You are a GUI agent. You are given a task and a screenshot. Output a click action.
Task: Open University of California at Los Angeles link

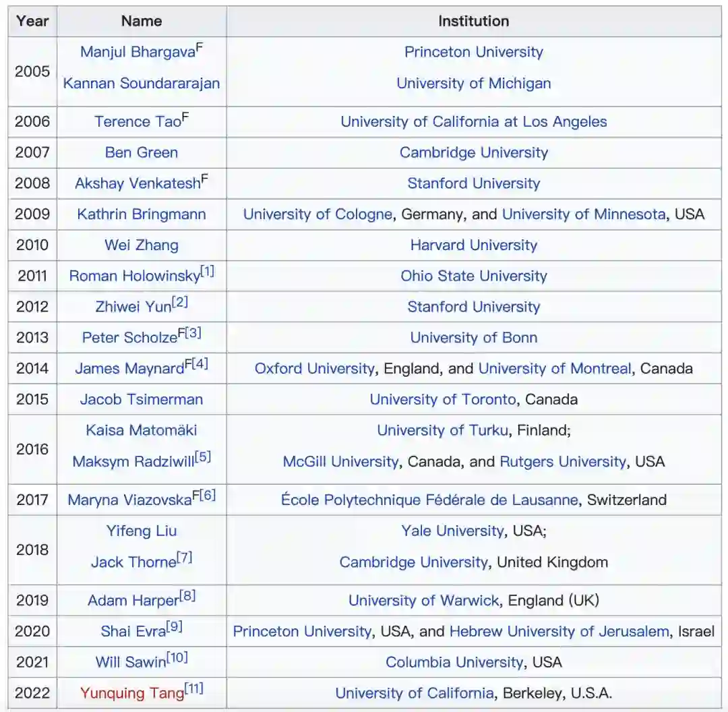pyautogui.click(x=474, y=121)
